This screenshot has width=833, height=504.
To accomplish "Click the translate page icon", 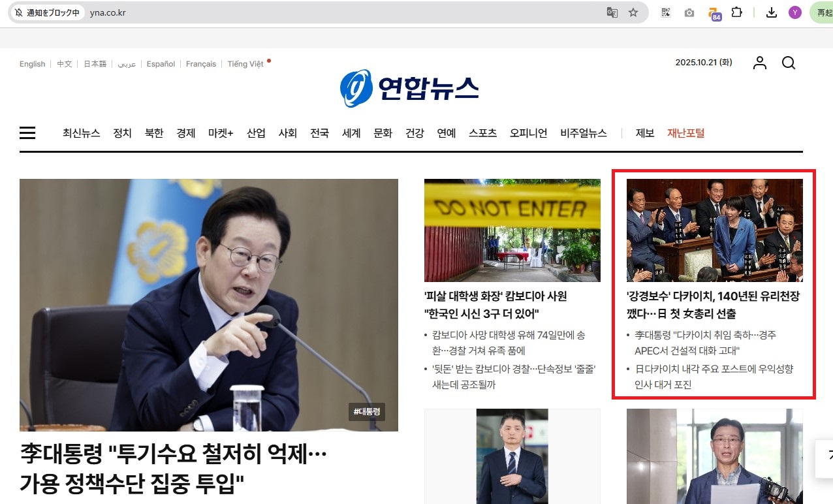I will [x=612, y=12].
